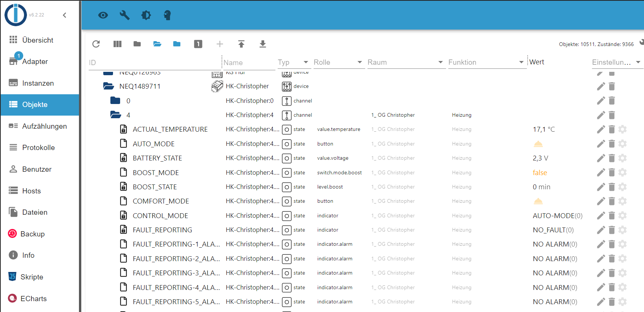Open the Übersicht menu
The height and width of the screenshot is (312, 644).
40,40
